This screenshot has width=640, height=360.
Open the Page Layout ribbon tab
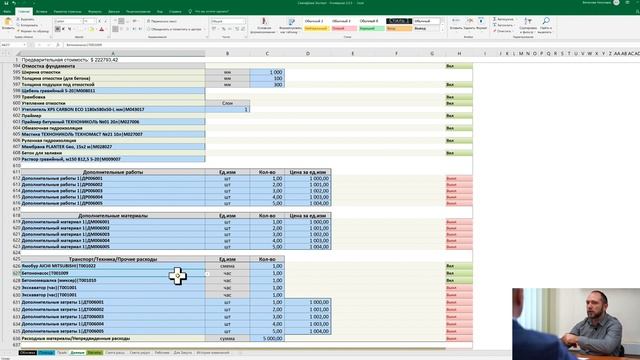pos(68,11)
